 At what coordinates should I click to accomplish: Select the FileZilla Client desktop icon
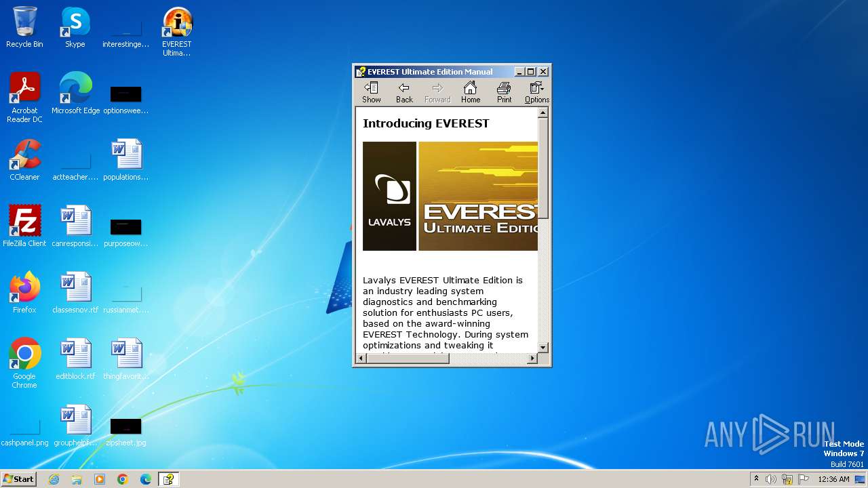pos(24,226)
